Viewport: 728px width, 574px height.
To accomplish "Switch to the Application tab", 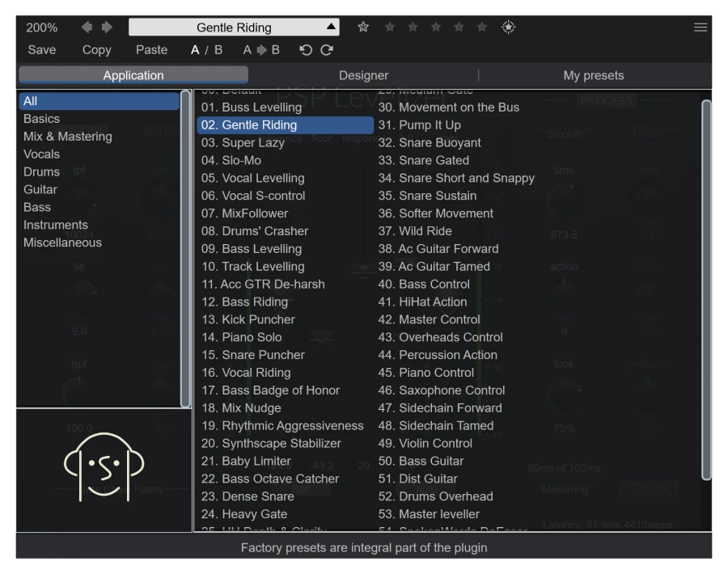I will pyautogui.click(x=133, y=75).
